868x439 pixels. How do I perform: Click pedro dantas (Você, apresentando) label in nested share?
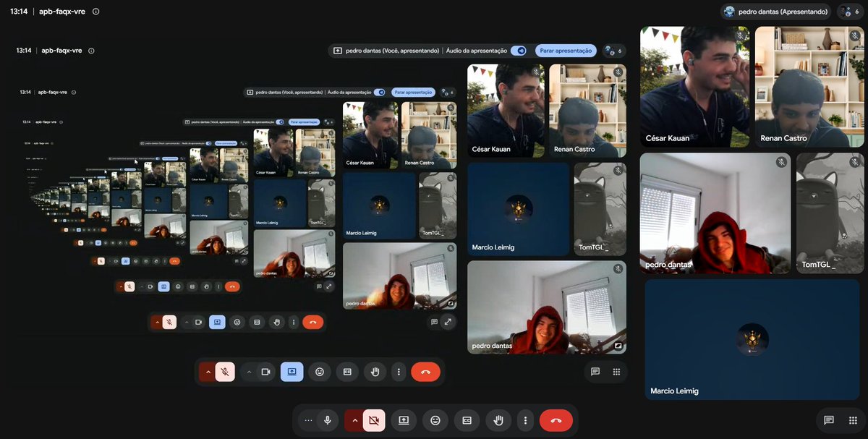(393, 51)
